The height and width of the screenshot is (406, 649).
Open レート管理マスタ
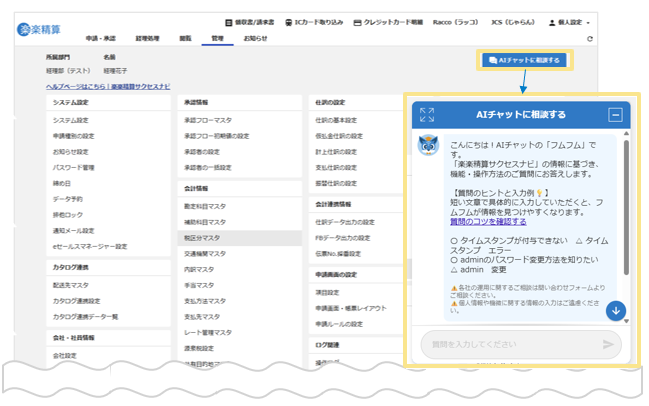click(x=208, y=332)
